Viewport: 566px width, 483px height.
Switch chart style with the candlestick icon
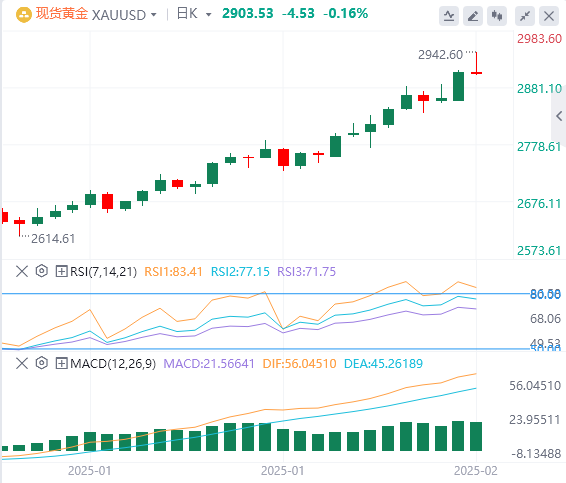click(x=497, y=16)
